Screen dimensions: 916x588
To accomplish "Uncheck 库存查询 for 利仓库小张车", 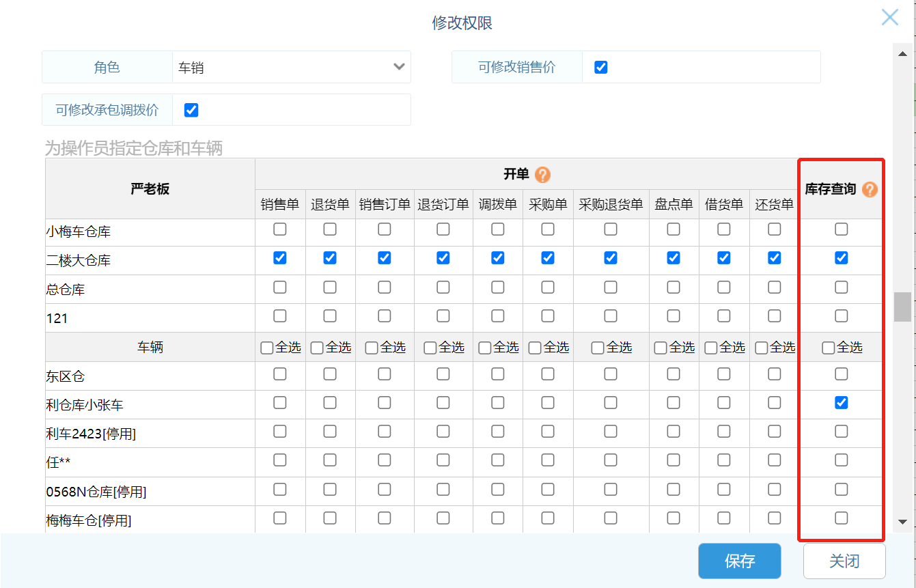I will pos(842,403).
